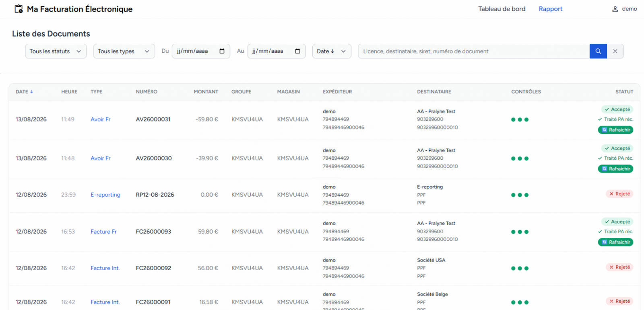Click the time 23:59 cell
644x310 pixels.
click(68, 195)
